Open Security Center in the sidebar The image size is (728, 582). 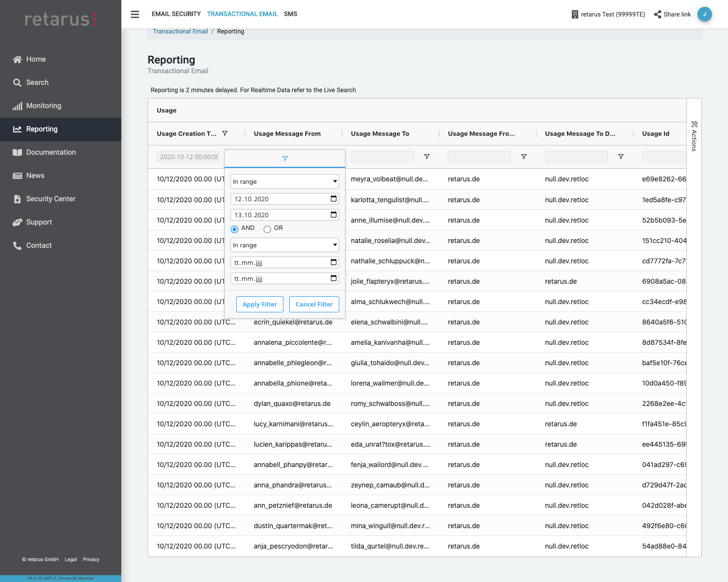[61, 199]
